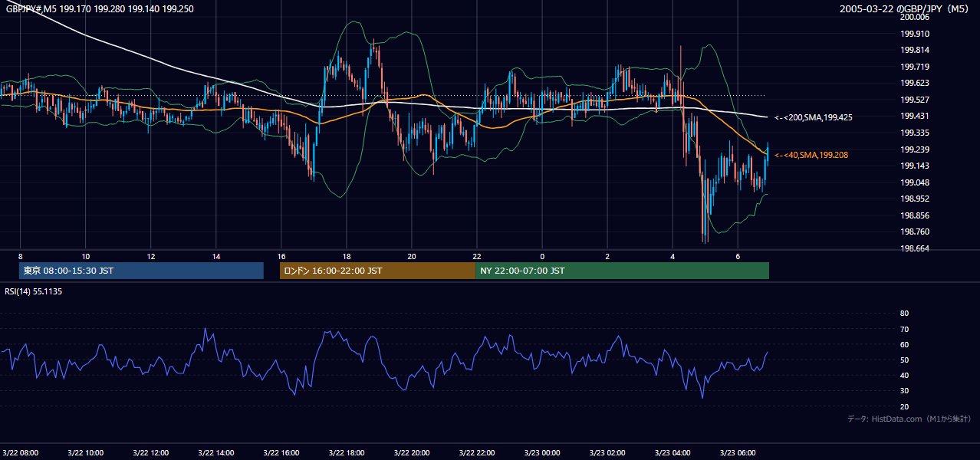Image resolution: width=980 pixels, height=460 pixels.
Task: Click the 2005-03-22 GBP/JPY (M5) chart title
Action: pos(905,8)
